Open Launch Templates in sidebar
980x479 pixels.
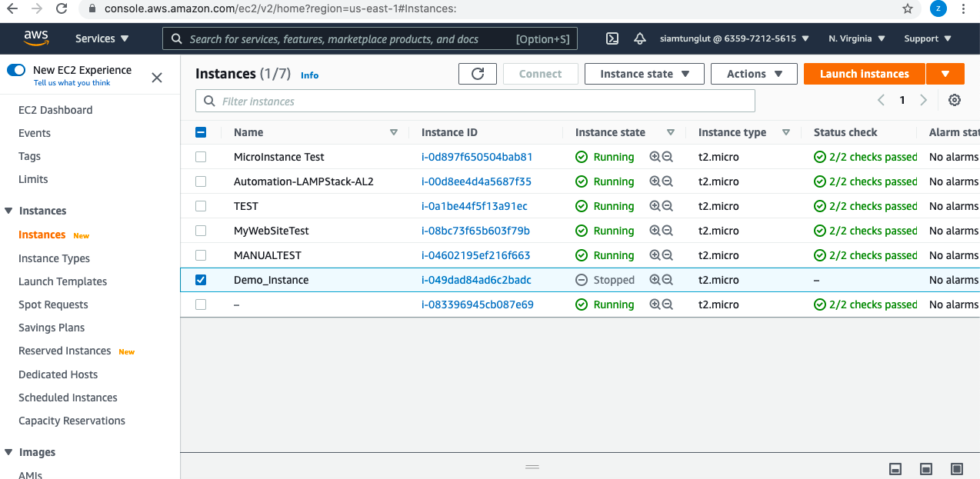coord(62,281)
